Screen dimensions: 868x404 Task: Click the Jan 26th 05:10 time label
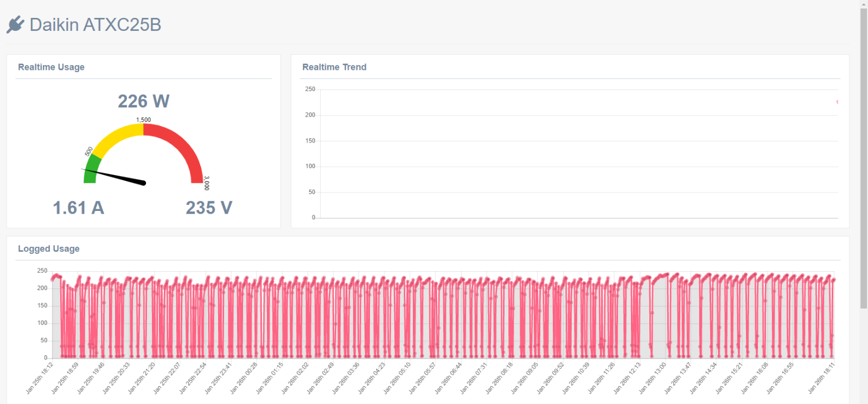click(x=397, y=378)
